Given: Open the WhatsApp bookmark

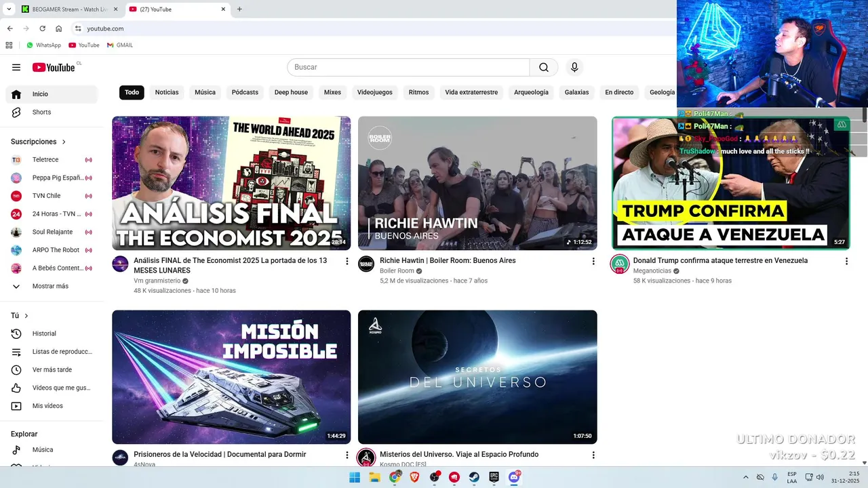Looking at the screenshot, I should (43, 45).
